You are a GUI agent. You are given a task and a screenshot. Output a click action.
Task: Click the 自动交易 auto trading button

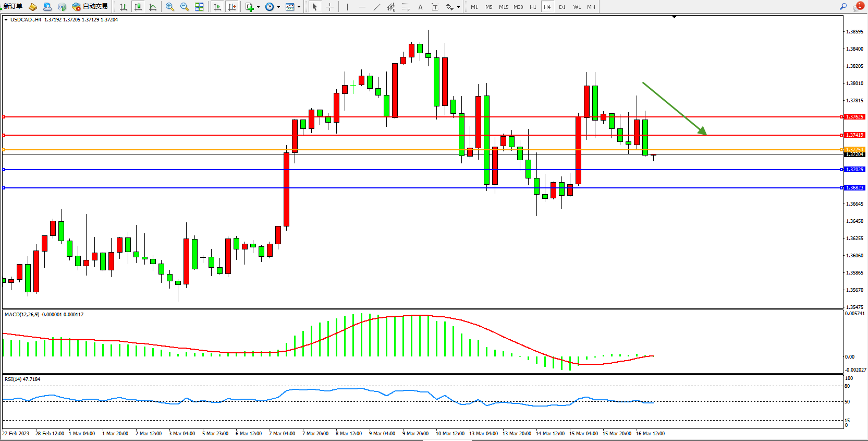tap(90, 6)
